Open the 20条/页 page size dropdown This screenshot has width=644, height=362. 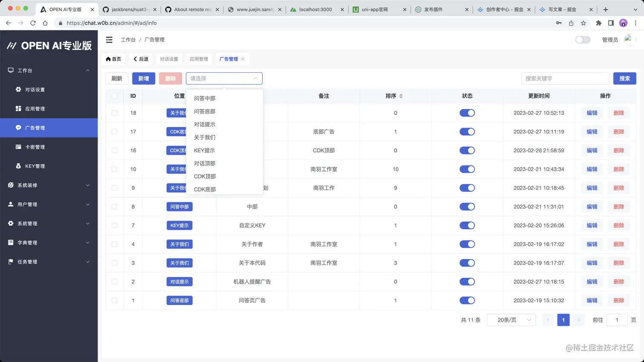[x=511, y=319]
